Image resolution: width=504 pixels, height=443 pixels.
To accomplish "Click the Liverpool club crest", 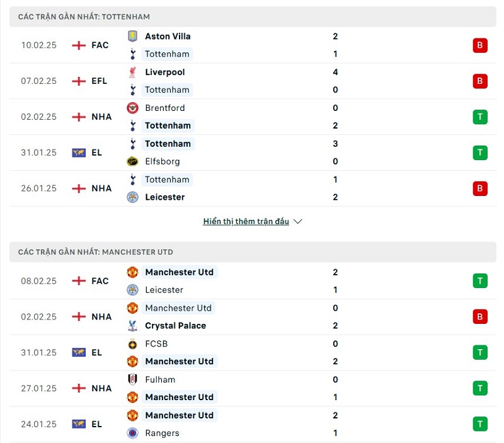I will click(132, 72).
